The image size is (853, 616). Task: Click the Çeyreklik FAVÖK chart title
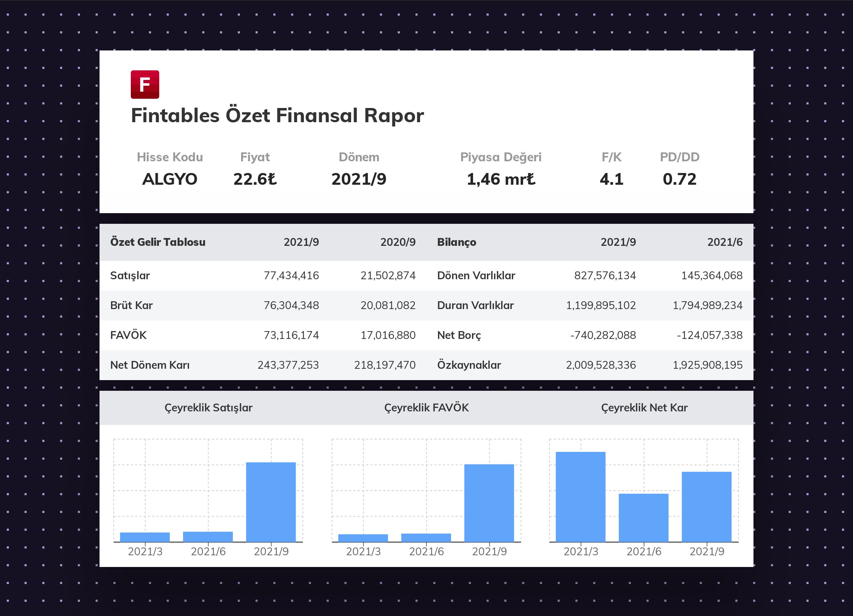point(426,408)
